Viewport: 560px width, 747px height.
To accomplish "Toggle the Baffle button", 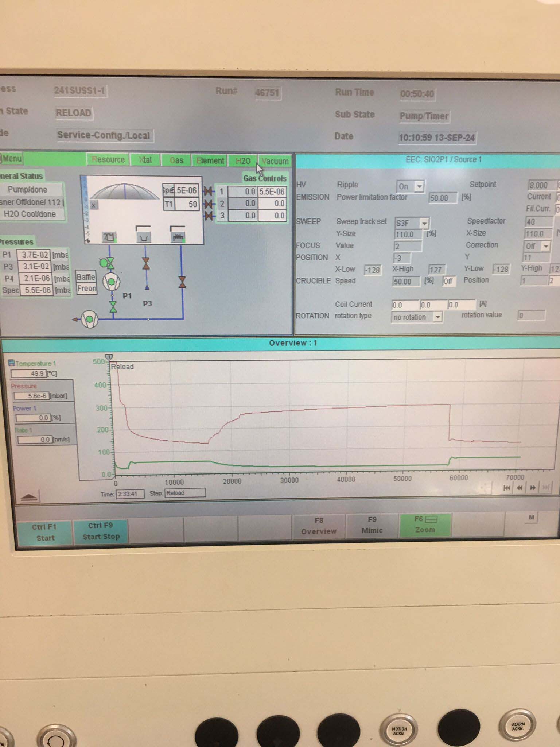I will [x=86, y=277].
